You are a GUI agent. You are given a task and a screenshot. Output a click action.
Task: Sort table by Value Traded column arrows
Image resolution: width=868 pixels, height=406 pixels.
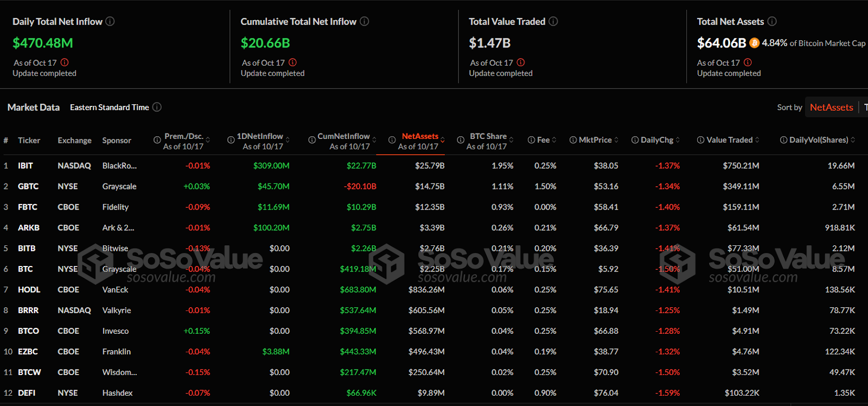tap(757, 140)
